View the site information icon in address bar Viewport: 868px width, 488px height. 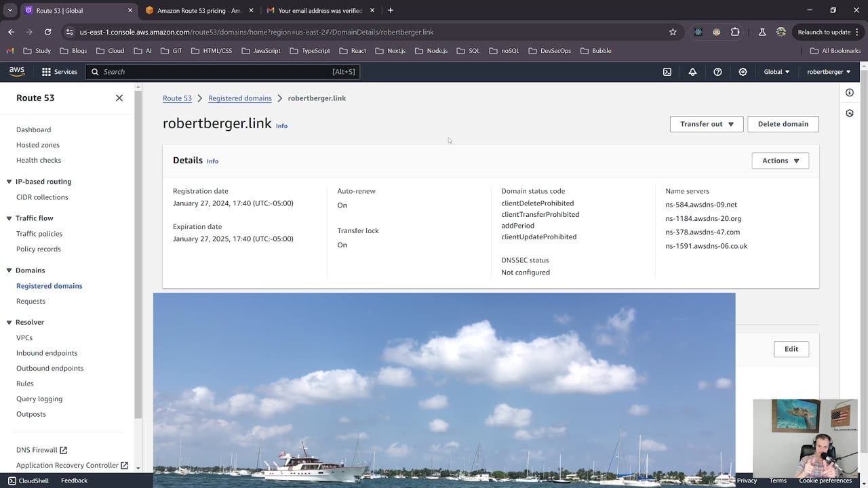[x=69, y=32]
